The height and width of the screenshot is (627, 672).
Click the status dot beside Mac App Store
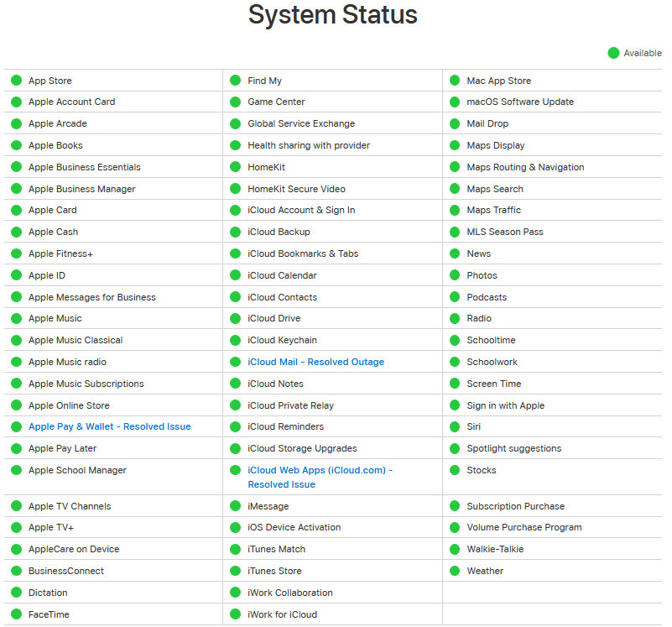[x=455, y=81]
